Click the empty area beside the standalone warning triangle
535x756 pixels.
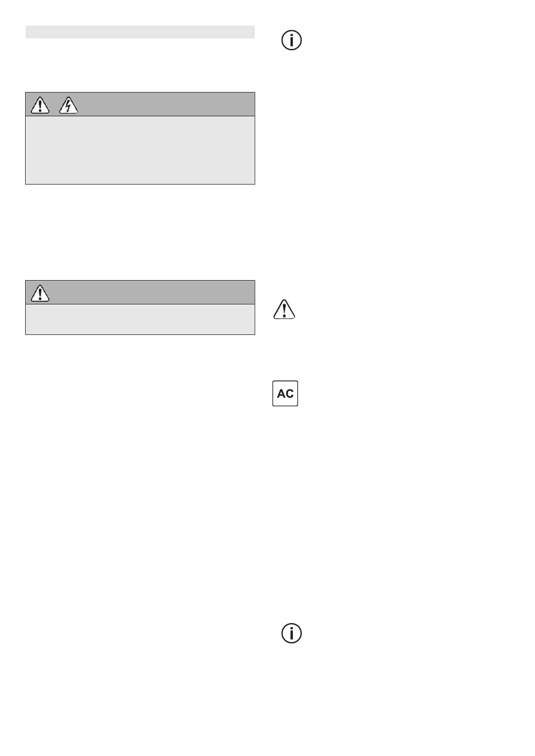404,310
